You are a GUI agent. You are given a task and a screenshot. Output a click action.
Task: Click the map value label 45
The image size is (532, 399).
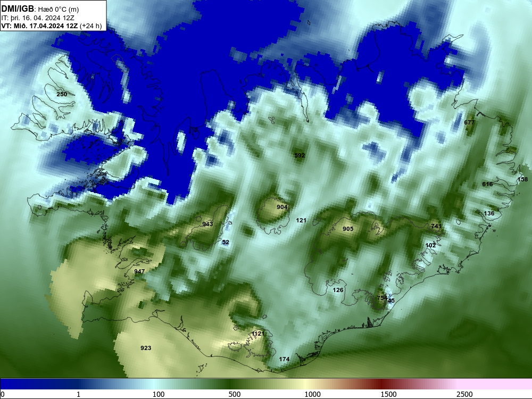pos(391,301)
